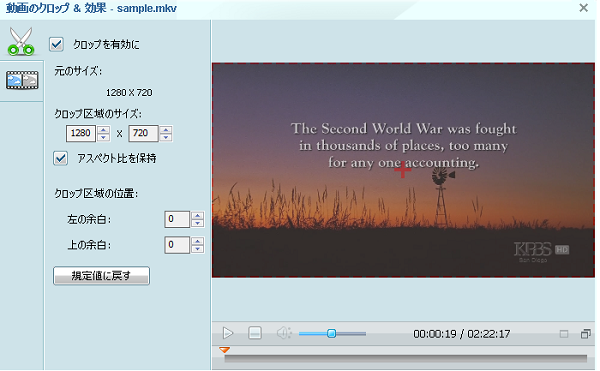Click the small single-window view icon

pos(564,334)
